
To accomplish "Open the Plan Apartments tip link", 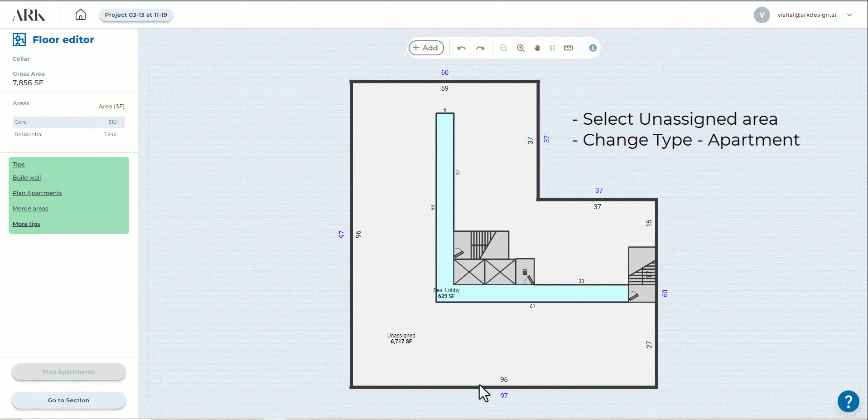I will [x=37, y=193].
